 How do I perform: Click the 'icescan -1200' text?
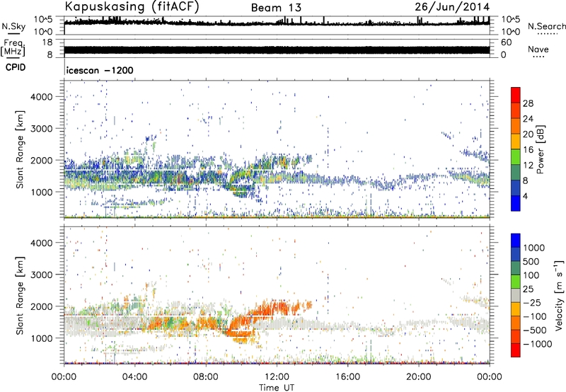click(100, 70)
